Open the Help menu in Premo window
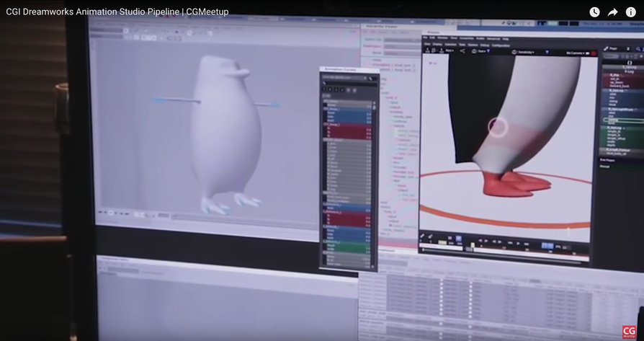 click(506, 39)
